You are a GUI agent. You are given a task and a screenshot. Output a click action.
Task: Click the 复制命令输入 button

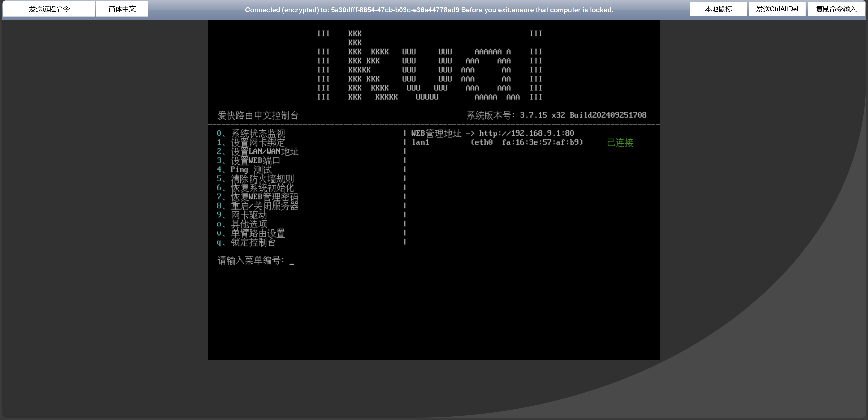pos(836,9)
